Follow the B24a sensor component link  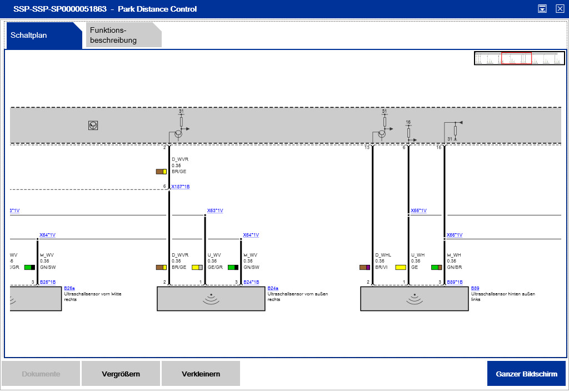272,288
